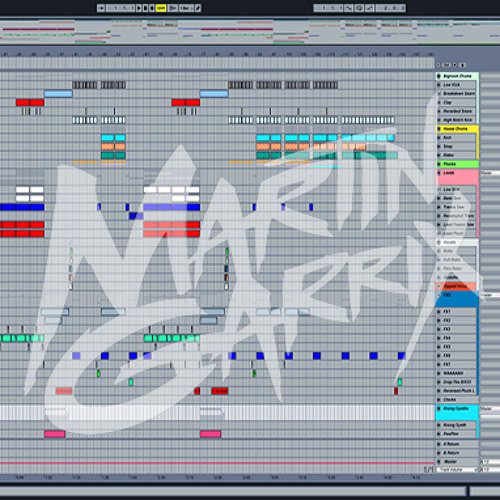Select the Clap track header

pos(456,102)
